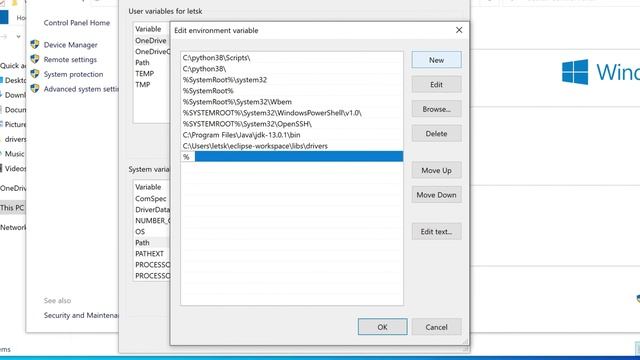Select the Java\jdk-13.0.1\bin entry
Screen dimensions: 640x360
tap(291, 135)
